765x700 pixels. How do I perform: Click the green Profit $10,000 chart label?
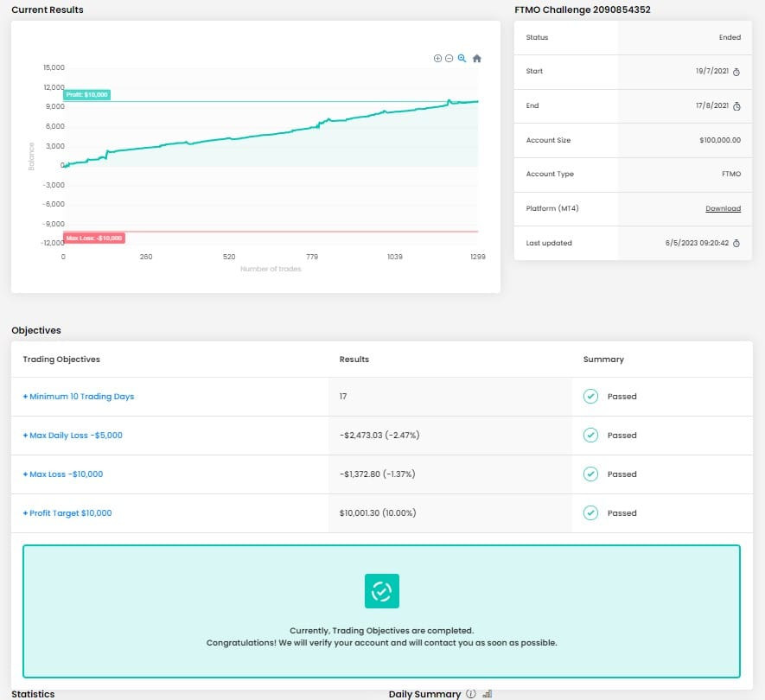pyautogui.click(x=86, y=95)
